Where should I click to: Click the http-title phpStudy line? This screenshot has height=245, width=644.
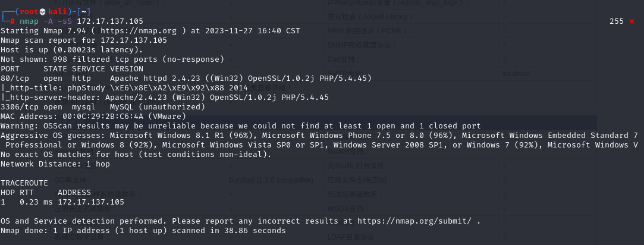[x=124, y=88]
